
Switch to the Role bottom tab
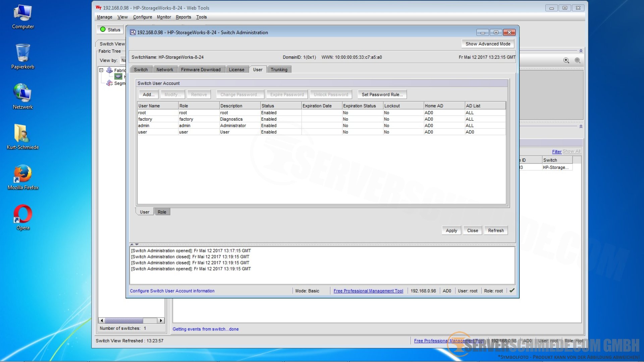click(x=162, y=212)
